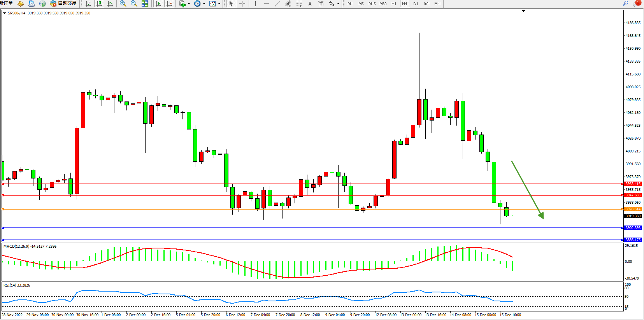Open search with magnifier icon
The height and width of the screenshot is (320, 644).
(x=626, y=3)
